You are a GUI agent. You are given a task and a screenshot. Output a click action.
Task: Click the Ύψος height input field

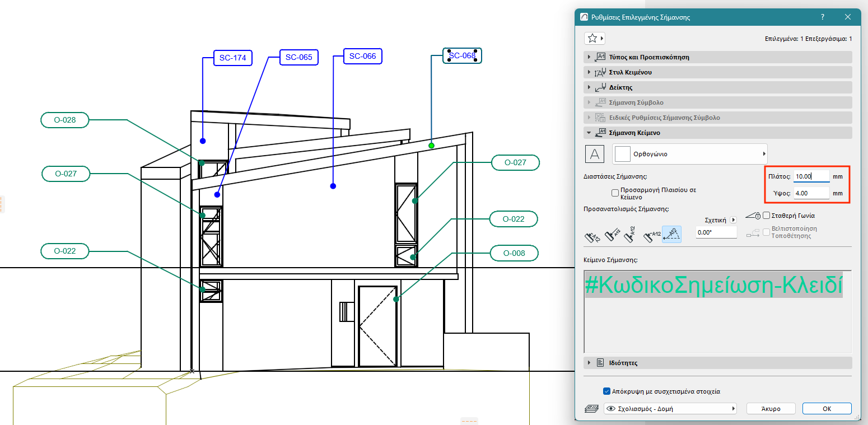click(x=811, y=193)
